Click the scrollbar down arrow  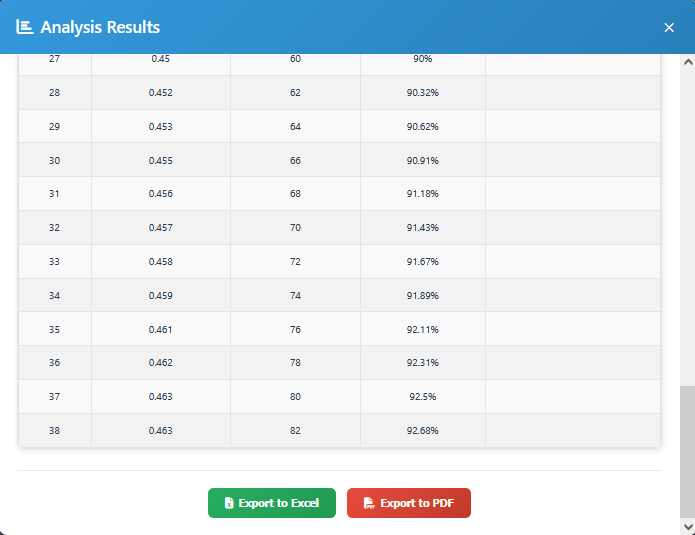click(687, 526)
